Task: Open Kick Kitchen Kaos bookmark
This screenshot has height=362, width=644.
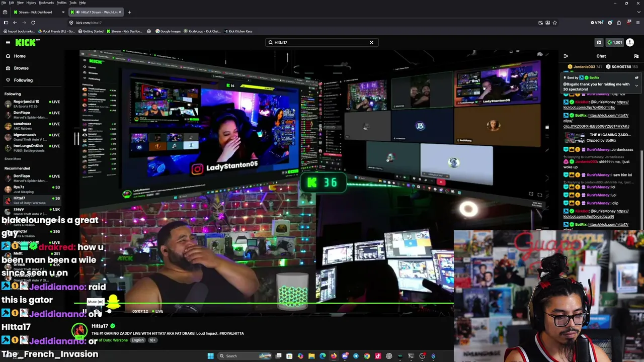Action: click(238, 31)
